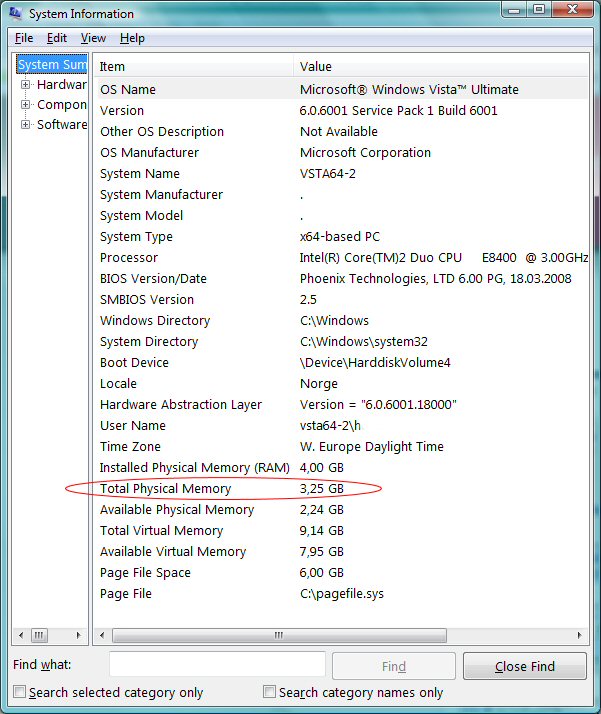Click the value Norge
This screenshot has height=714, width=601.
319,384
